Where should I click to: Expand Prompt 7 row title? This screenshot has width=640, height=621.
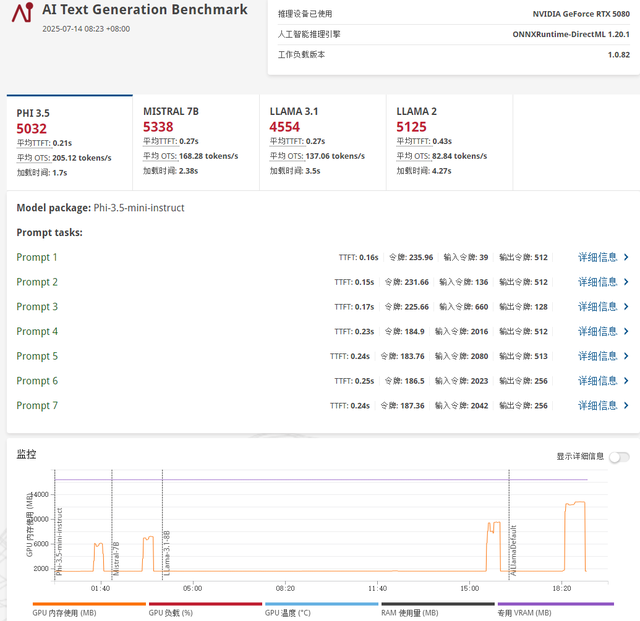[x=37, y=405]
